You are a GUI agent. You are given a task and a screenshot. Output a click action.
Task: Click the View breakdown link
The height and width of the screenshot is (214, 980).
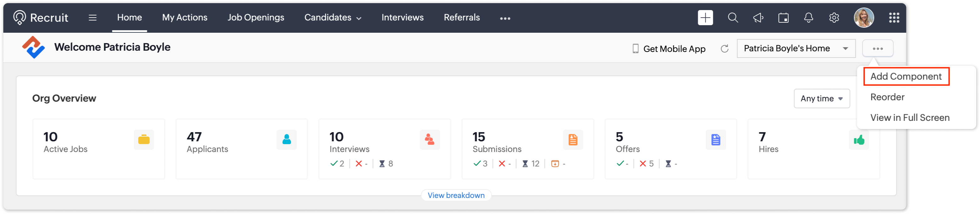pos(456,195)
